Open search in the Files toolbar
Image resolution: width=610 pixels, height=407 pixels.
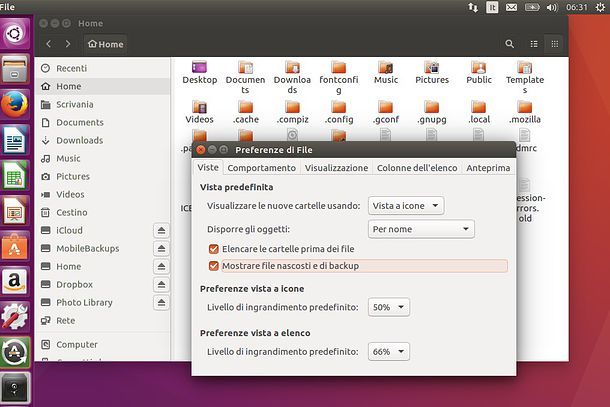pos(510,44)
